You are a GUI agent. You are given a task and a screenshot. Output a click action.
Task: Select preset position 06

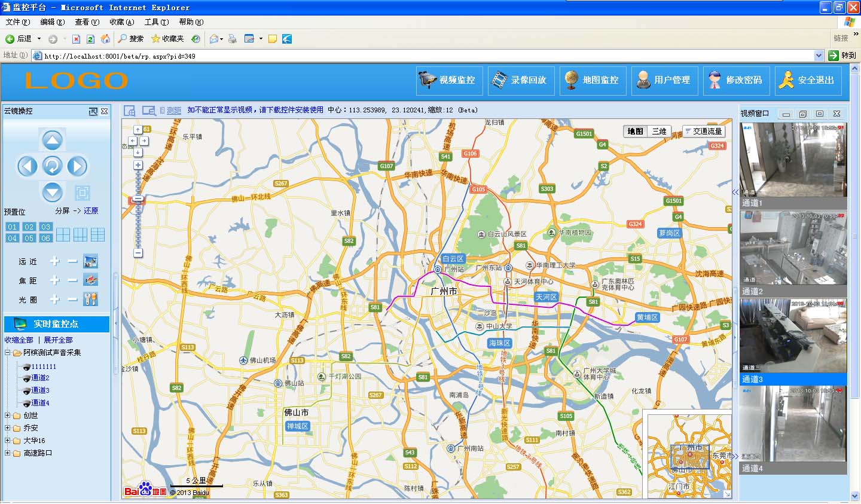46,238
